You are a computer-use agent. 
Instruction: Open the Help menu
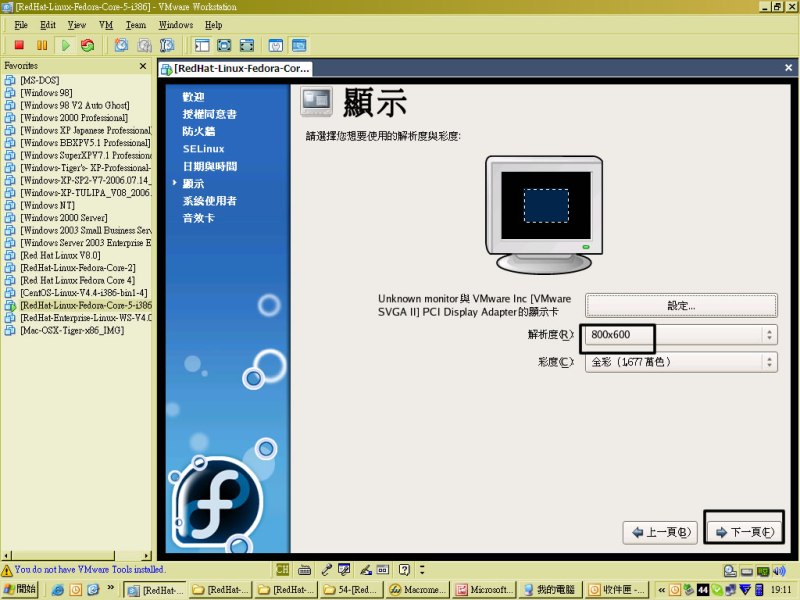pos(214,25)
